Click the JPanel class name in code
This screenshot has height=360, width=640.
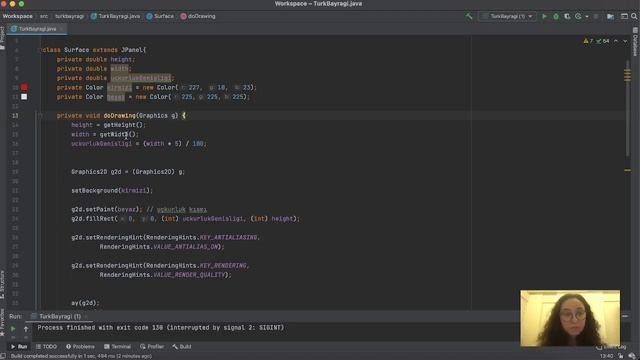pos(131,50)
